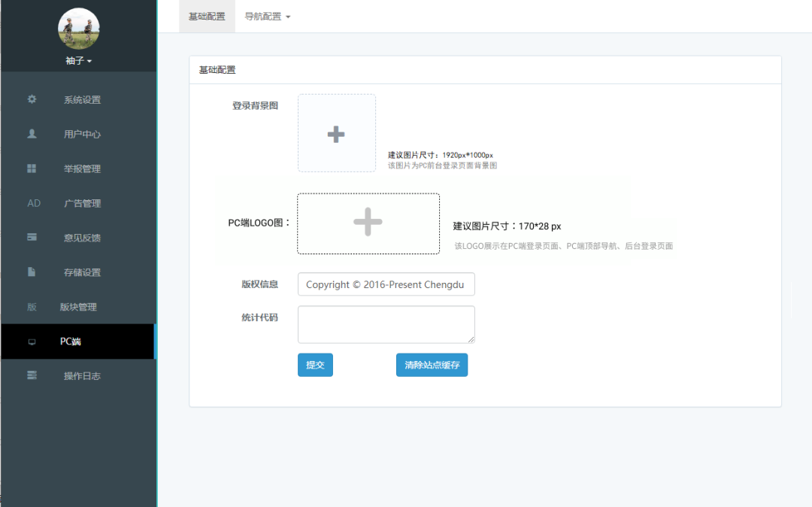Click the 提交 button
This screenshot has height=507, width=812.
[x=315, y=365]
